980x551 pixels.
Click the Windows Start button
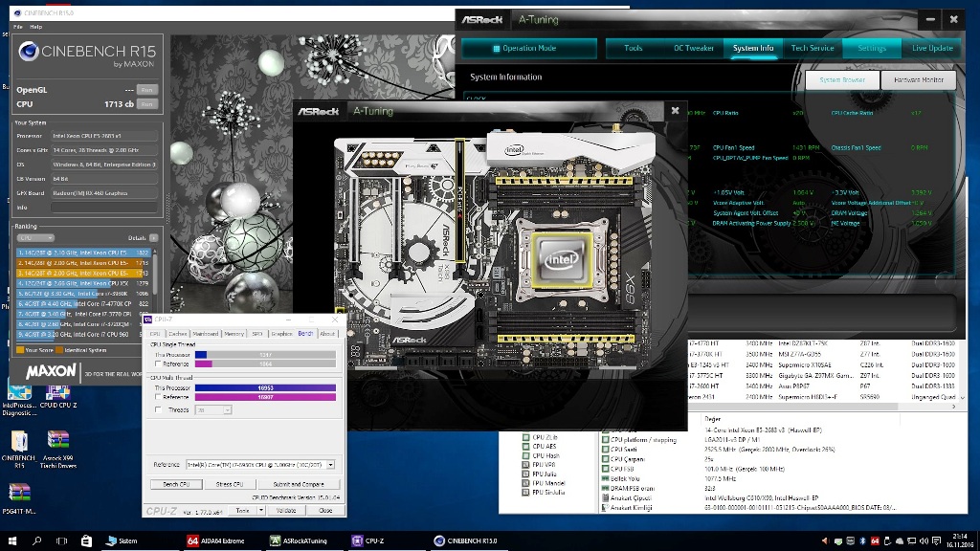coord(12,540)
